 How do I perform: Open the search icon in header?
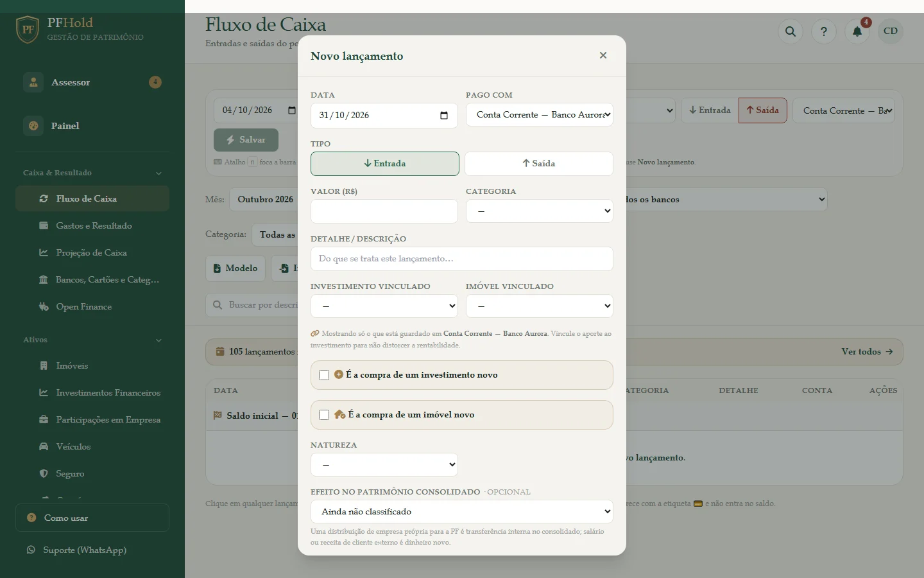coord(791,31)
